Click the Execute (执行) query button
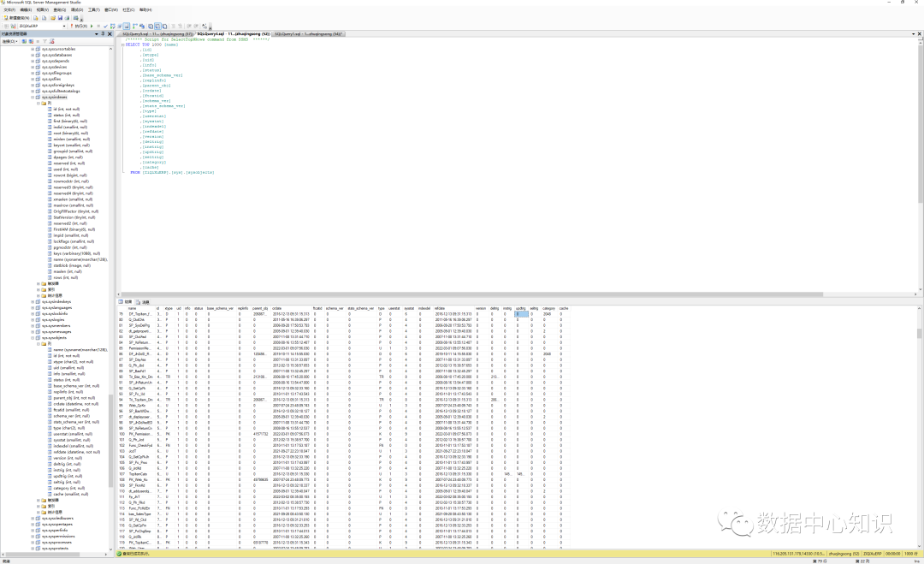This screenshot has width=924, height=564. (79, 26)
